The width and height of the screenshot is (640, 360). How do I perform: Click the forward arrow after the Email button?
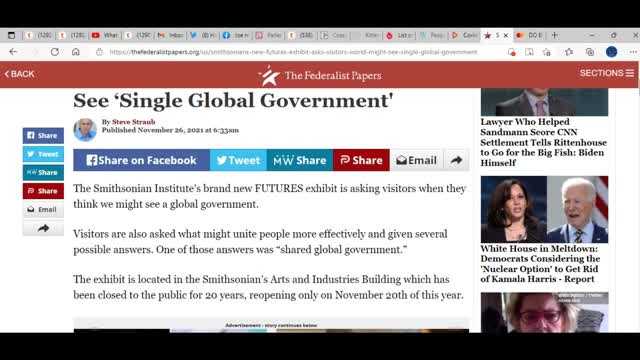tap(456, 160)
